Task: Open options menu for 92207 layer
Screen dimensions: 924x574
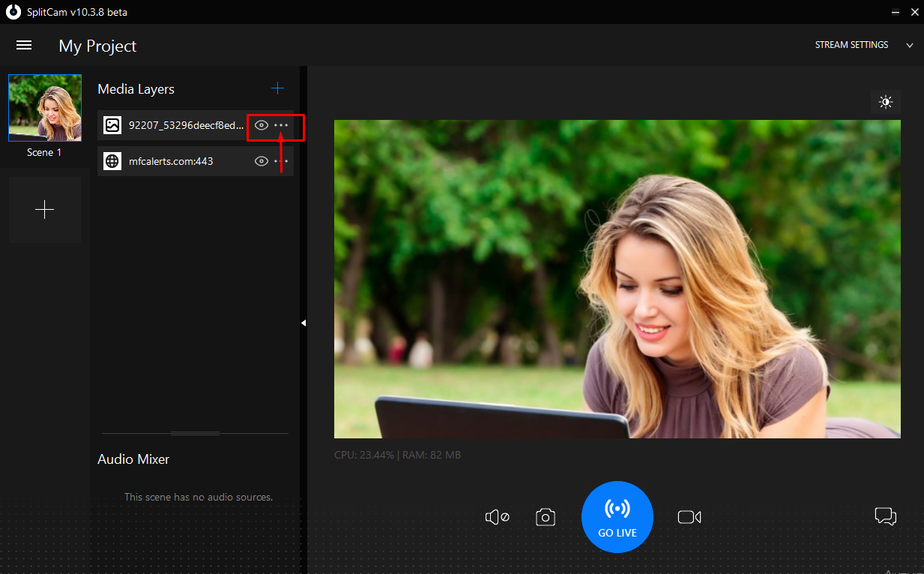Action: point(280,125)
